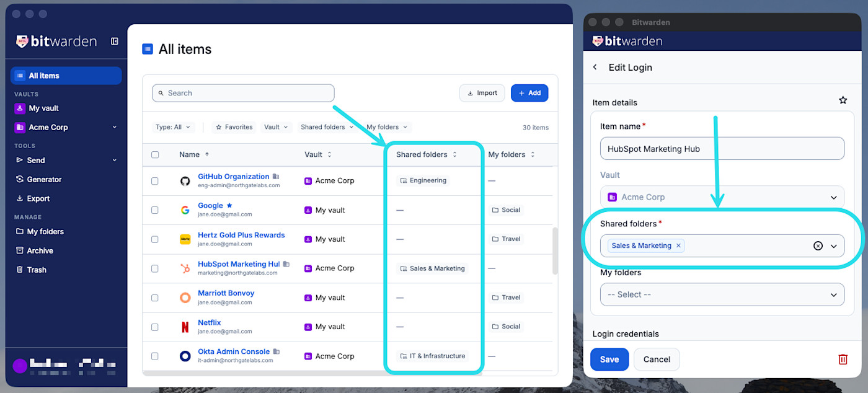Click the Add button

click(529, 93)
